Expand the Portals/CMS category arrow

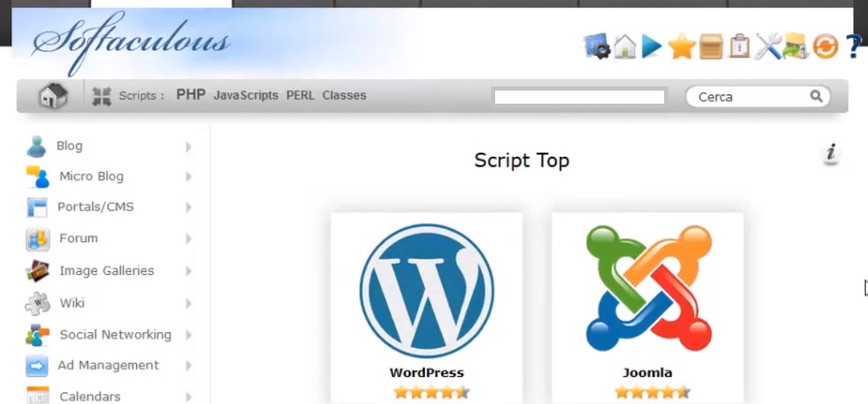click(x=188, y=207)
